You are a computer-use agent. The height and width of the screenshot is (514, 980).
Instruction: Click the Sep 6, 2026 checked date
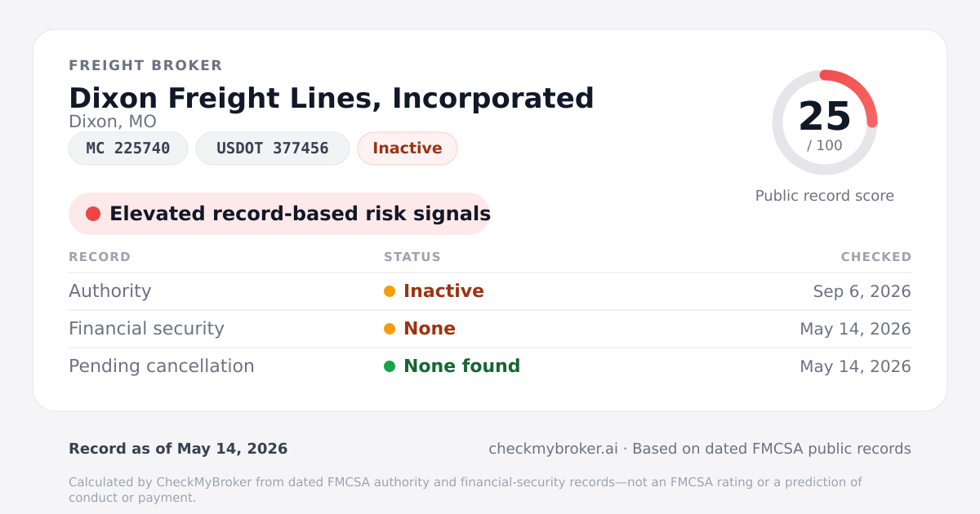pos(862,291)
